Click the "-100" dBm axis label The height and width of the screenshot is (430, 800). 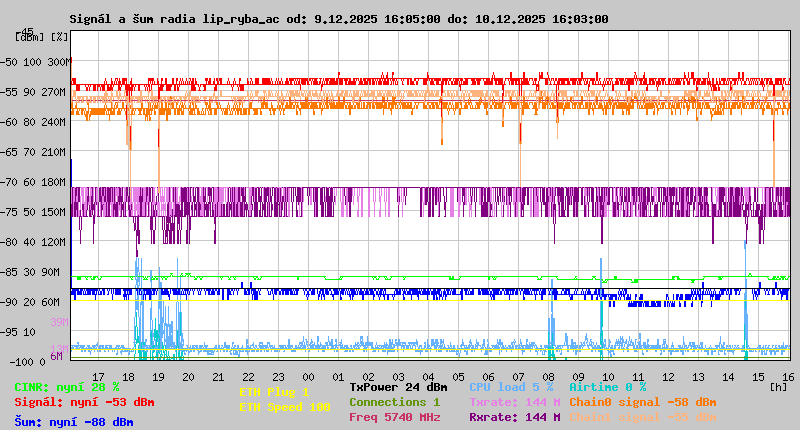point(21,362)
